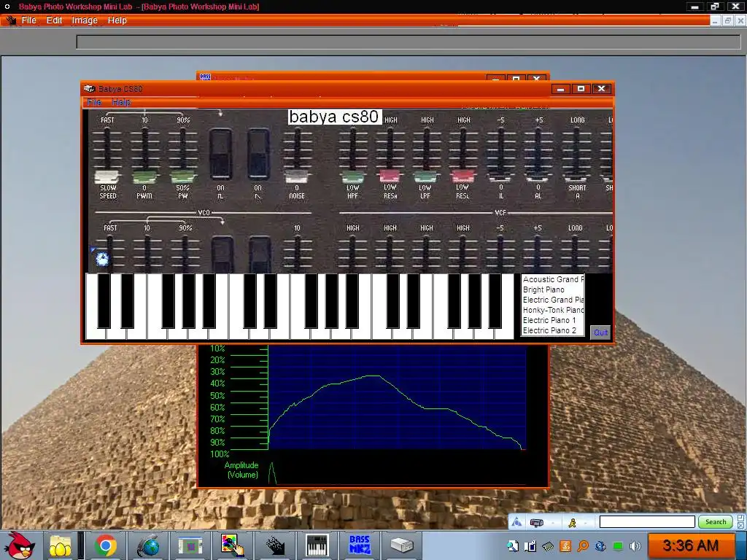Click the leftmost black piano key
Screen dimensions: 747x560
click(x=104, y=300)
